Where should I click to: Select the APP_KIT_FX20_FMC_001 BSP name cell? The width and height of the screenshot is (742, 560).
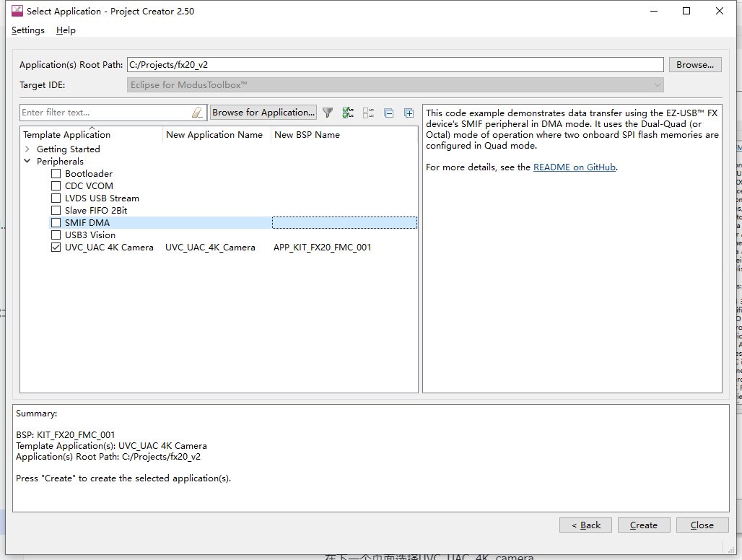322,248
